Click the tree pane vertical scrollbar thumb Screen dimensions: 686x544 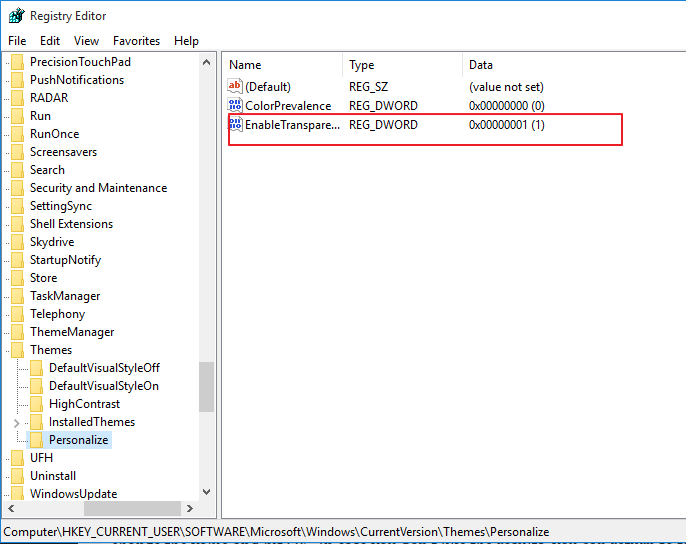tap(206, 387)
